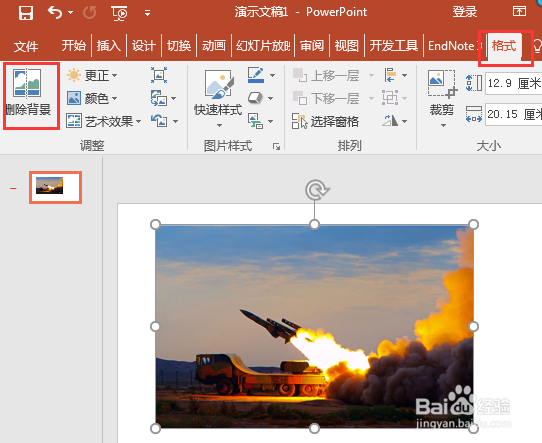542x443 pixels.
Task: Switch to the 设计 tab
Action: (x=143, y=45)
